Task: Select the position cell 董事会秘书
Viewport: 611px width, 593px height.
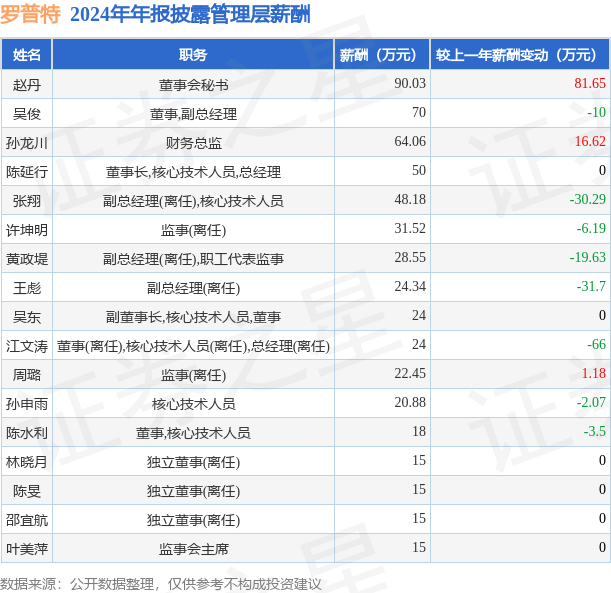Action: (193, 85)
